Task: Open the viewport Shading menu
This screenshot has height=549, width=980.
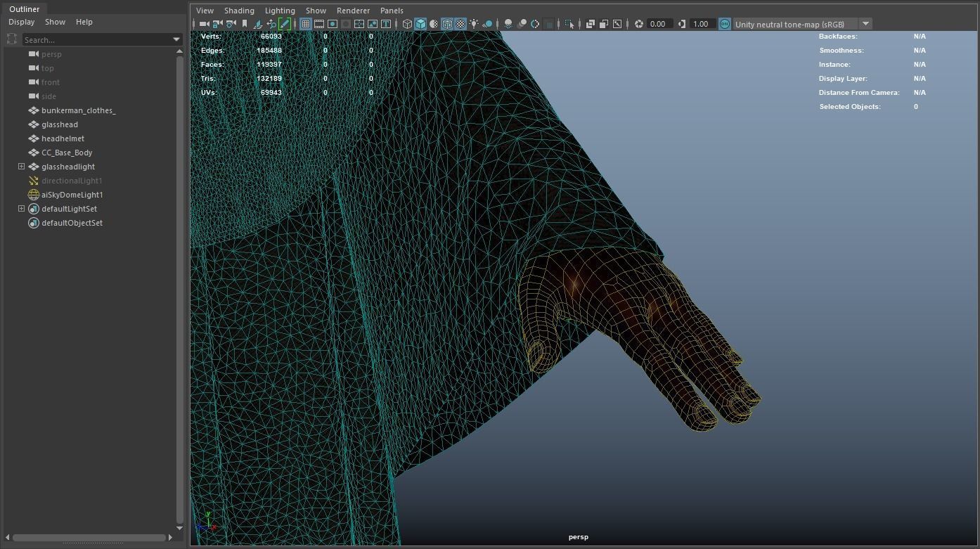Action: 239,11
